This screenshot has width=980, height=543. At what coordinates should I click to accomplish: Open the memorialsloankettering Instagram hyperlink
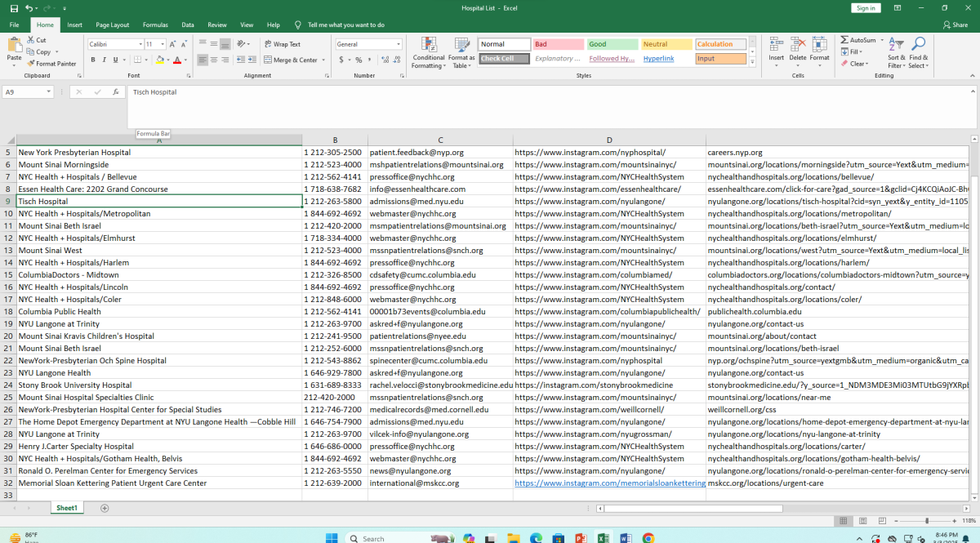coord(610,483)
